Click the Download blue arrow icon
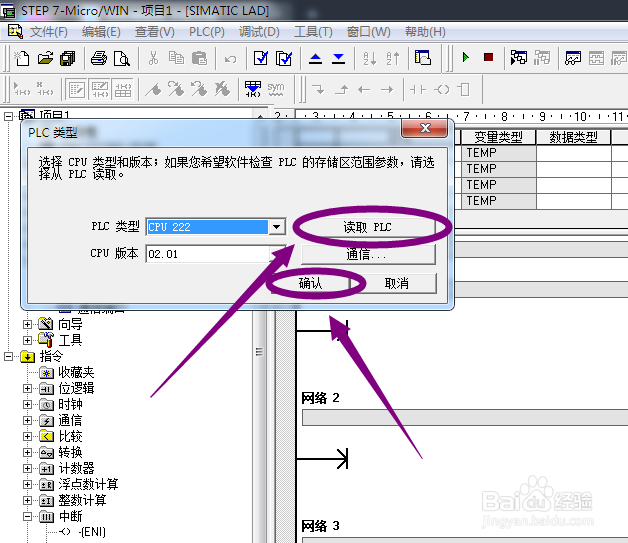 pos(338,58)
